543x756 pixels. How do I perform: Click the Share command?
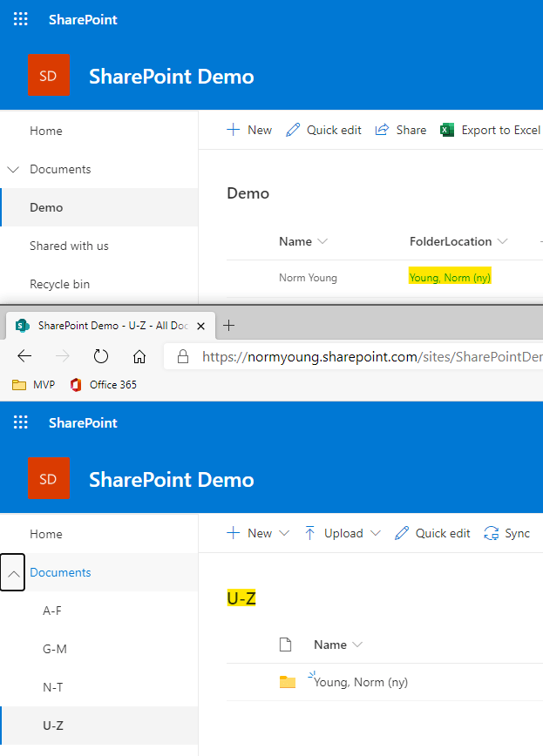click(x=401, y=130)
